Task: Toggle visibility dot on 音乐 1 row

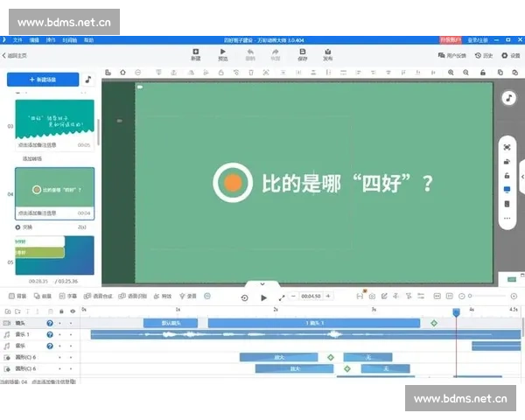Action: pos(71,334)
